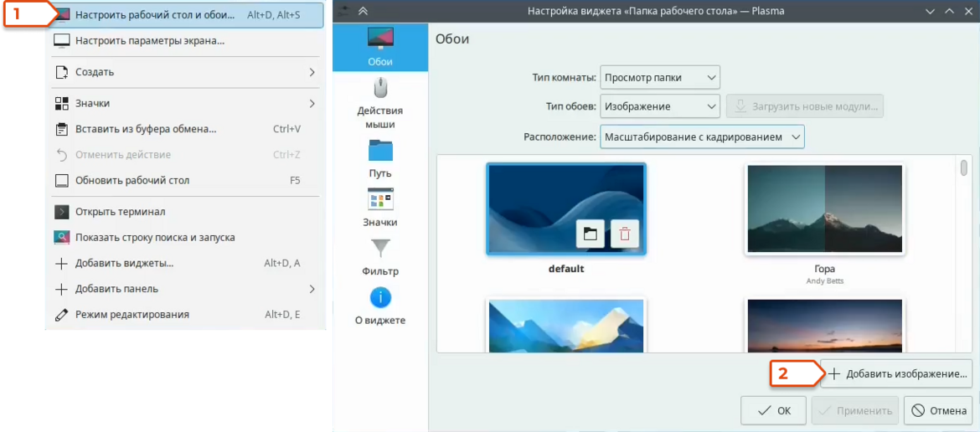Click the open folder icon on default wallpaper
Image resolution: width=980 pixels, height=432 pixels.
click(x=590, y=234)
